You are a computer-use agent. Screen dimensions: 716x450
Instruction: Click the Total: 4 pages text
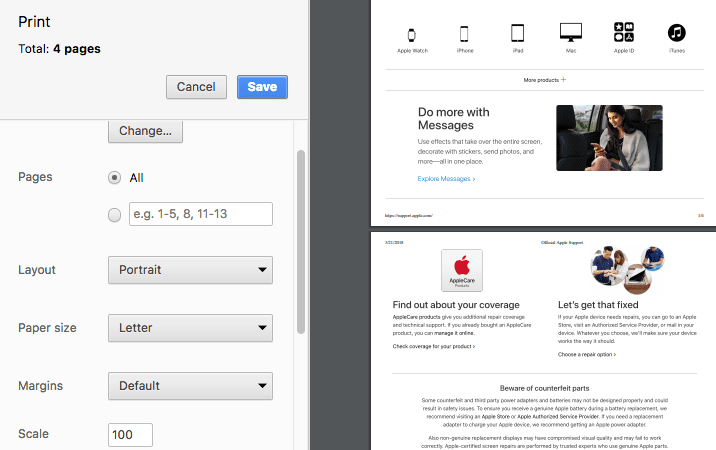[x=59, y=49]
